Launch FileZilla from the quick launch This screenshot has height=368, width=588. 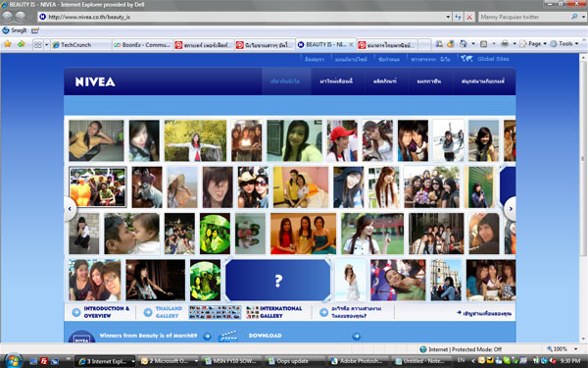pos(44,361)
